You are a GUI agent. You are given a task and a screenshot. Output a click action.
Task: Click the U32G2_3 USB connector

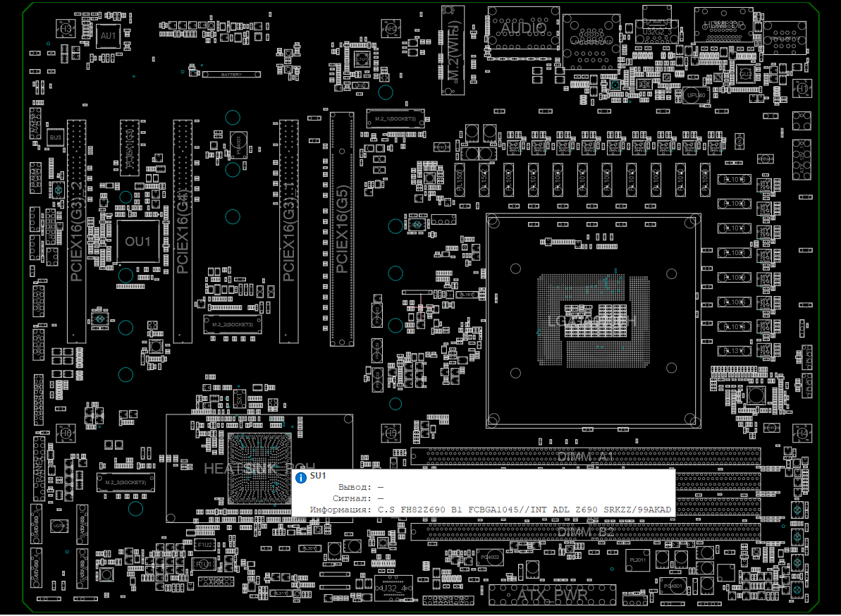point(656,30)
